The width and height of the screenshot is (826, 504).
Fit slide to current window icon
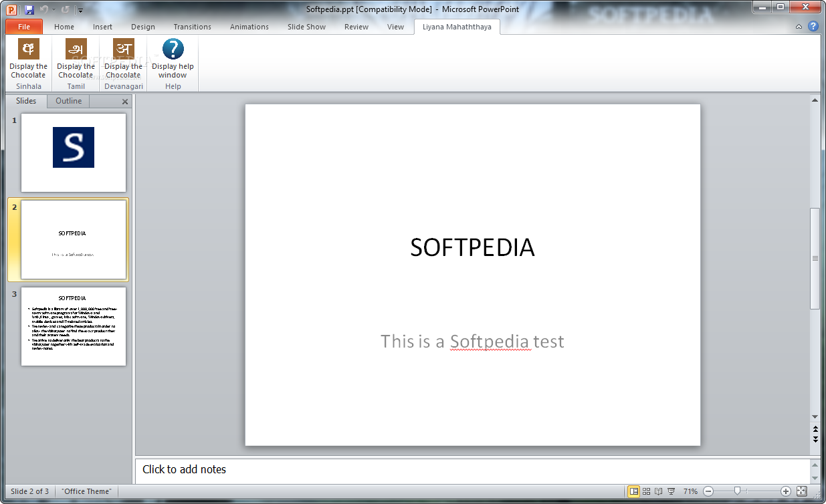coord(802,491)
